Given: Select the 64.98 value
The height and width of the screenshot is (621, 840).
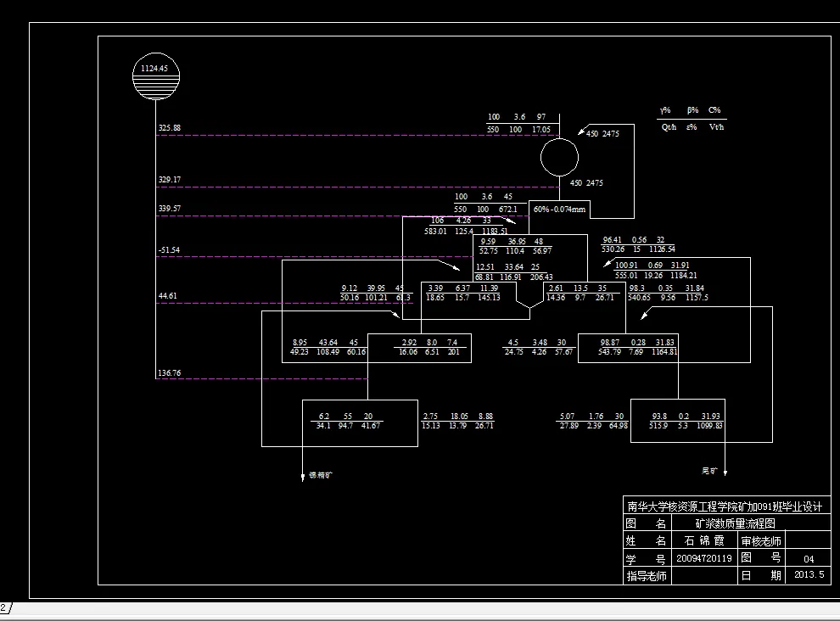Looking at the screenshot, I should tap(619, 425).
